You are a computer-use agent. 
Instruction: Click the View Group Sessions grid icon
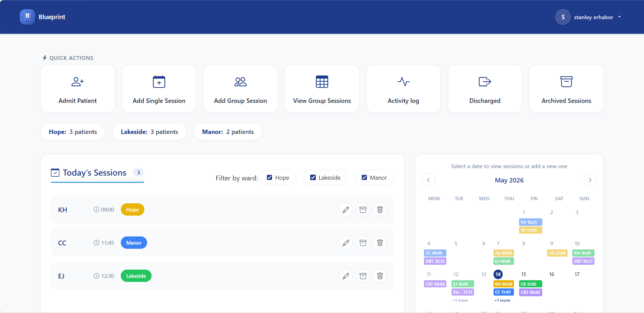point(322,82)
